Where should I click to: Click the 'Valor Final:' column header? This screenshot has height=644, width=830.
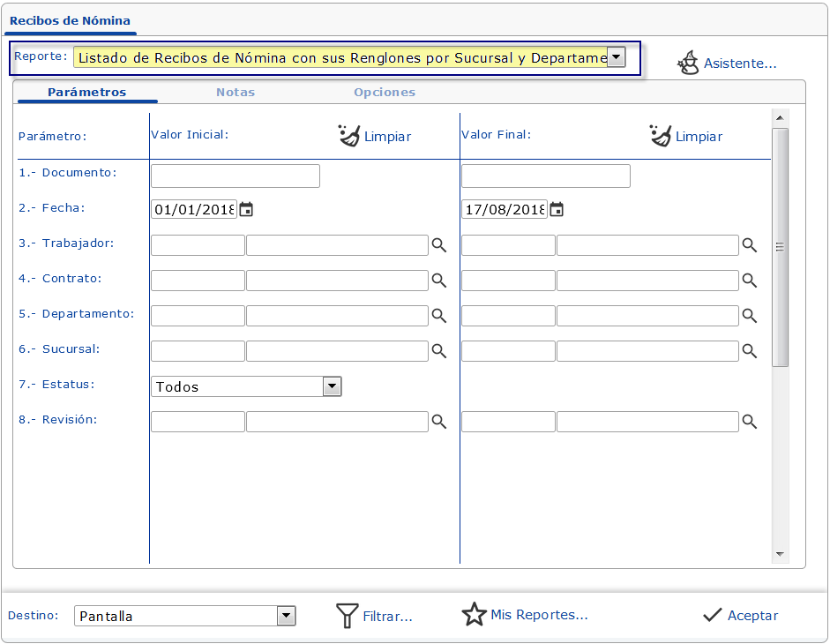pos(496,134)
